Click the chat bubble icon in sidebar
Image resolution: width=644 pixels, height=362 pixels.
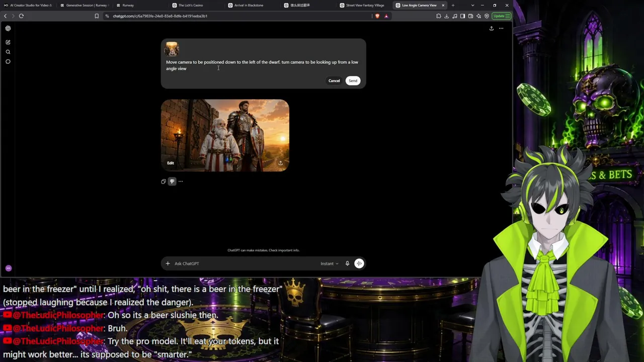pyautogui.click(x=8, y=61)
